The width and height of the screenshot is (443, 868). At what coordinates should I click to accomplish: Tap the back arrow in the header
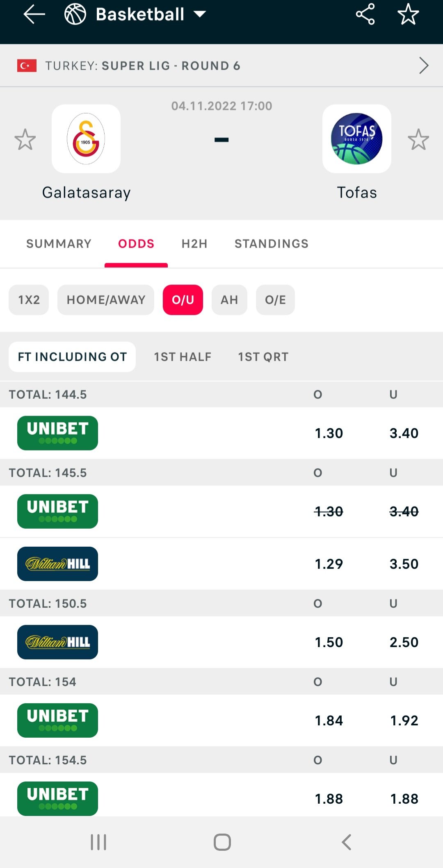pos(34,14)
